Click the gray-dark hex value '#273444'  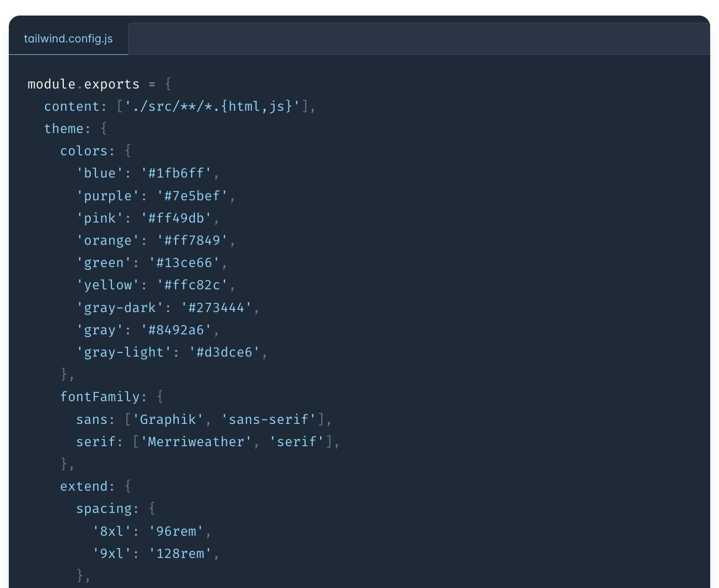pyautogui.click(x=217, y=307)
